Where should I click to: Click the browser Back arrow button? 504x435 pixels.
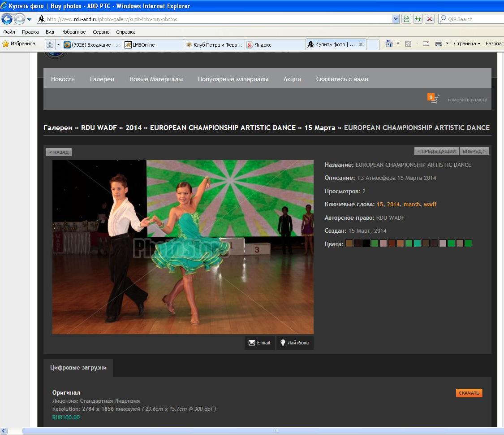coord(7,19)
